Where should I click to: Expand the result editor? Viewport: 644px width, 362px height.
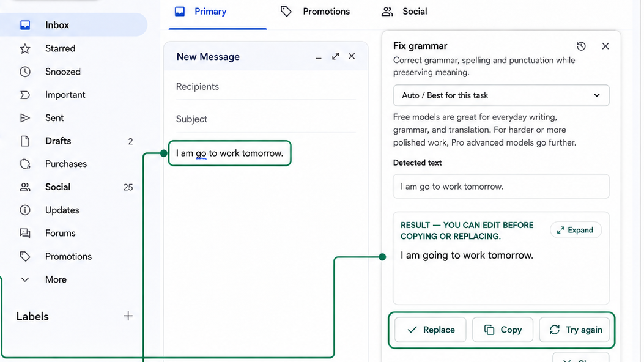click(576, 230)
